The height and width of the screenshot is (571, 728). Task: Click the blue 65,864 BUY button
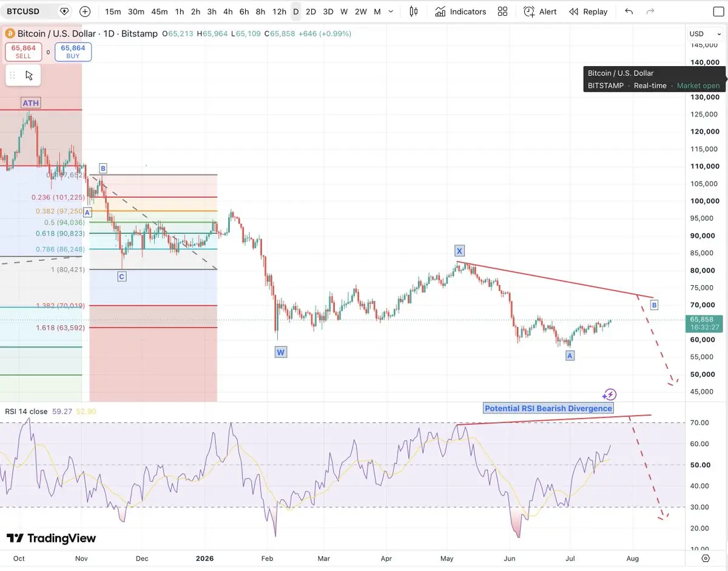click(x=73, y=52)
